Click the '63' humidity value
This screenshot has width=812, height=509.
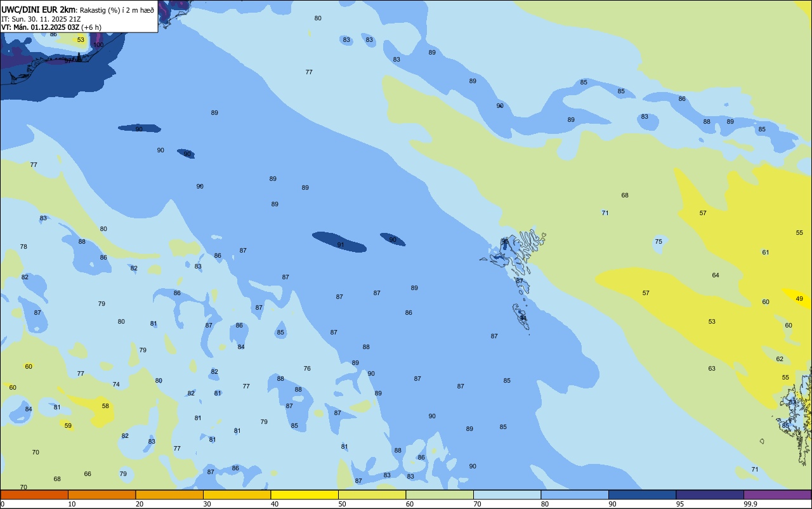[x=712, y=369]
